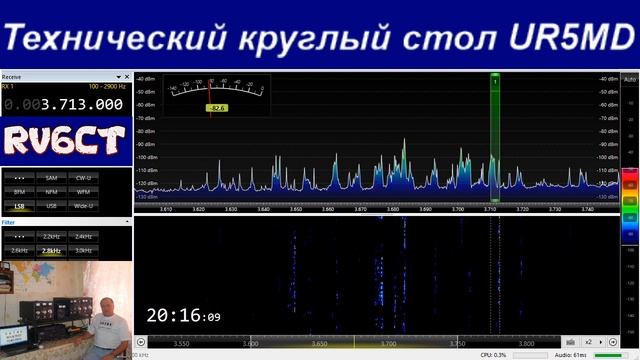This screenshot has width=640, height=360.
Task: Adjust the waterfall color palette bar
Action: [630, 207]
